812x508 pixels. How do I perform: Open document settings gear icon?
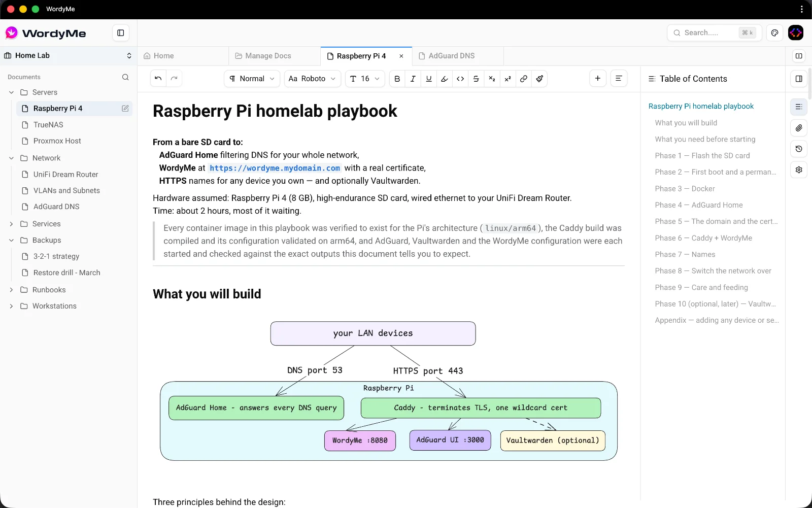click(x=799, y=170)
